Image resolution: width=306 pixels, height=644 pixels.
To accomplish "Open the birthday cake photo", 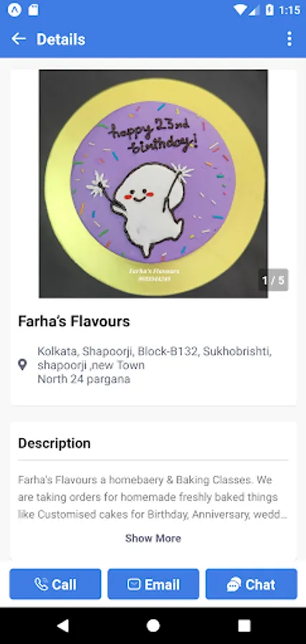I will pos(153,184).
